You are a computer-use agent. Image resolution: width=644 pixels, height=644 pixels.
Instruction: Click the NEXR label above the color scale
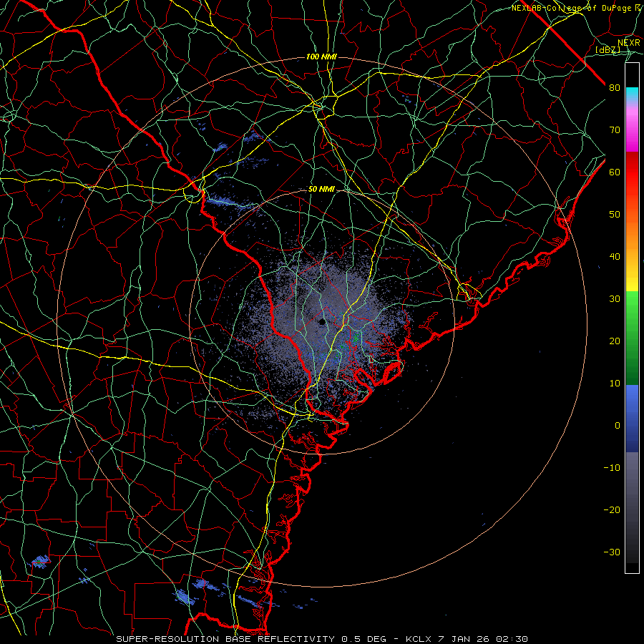629,43
